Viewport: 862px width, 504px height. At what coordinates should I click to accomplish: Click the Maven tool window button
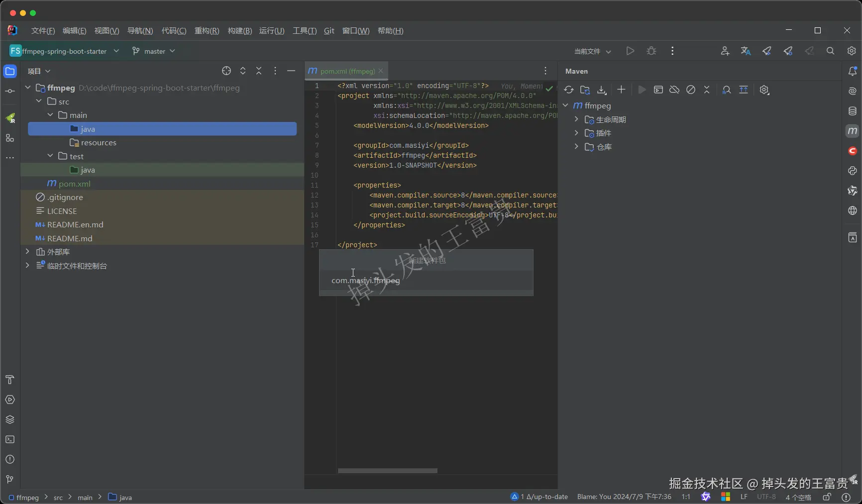pyautogui.click(x=853, y=131)
